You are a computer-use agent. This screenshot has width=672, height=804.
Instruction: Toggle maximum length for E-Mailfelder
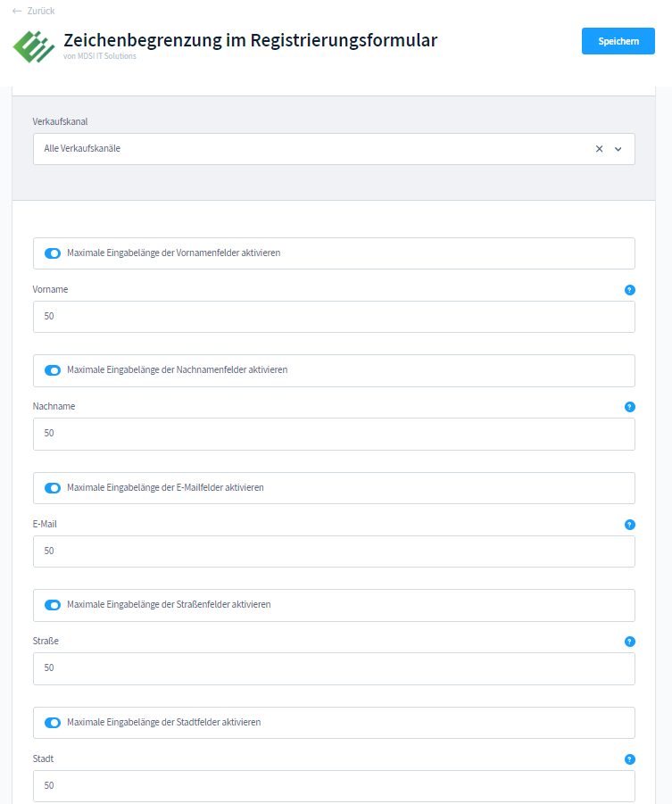pyautogui.click(x=53, y=488)
